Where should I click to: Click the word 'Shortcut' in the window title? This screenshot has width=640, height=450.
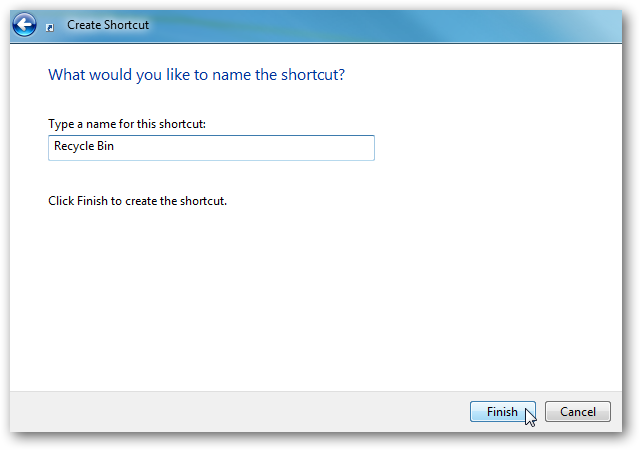(x=127, y=25)
